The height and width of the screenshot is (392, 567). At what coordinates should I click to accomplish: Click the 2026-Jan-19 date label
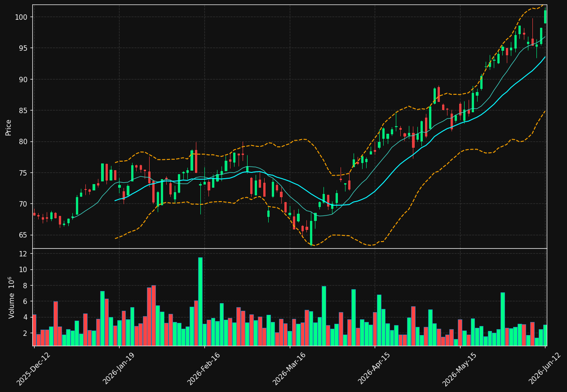click(119, 369)
